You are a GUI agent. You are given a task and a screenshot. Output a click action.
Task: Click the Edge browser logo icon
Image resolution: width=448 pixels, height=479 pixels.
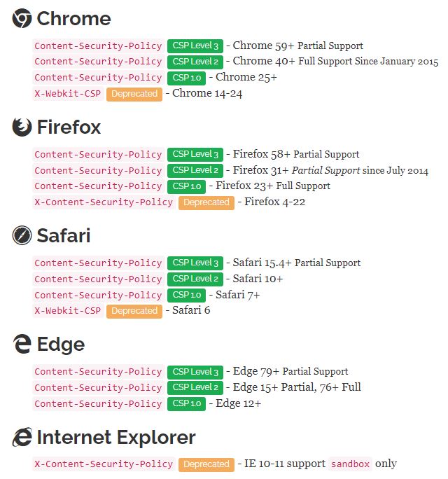[x=22, y=344]
